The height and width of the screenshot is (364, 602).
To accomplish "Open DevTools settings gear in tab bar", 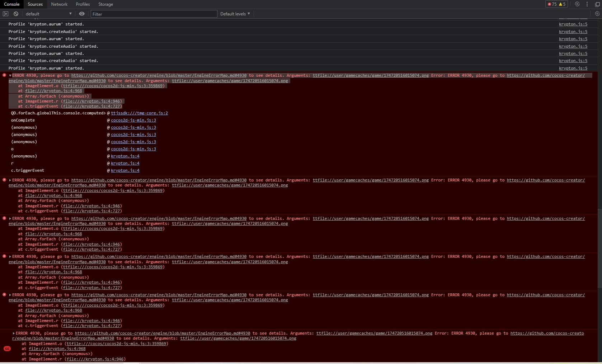I will click(577, 4).
